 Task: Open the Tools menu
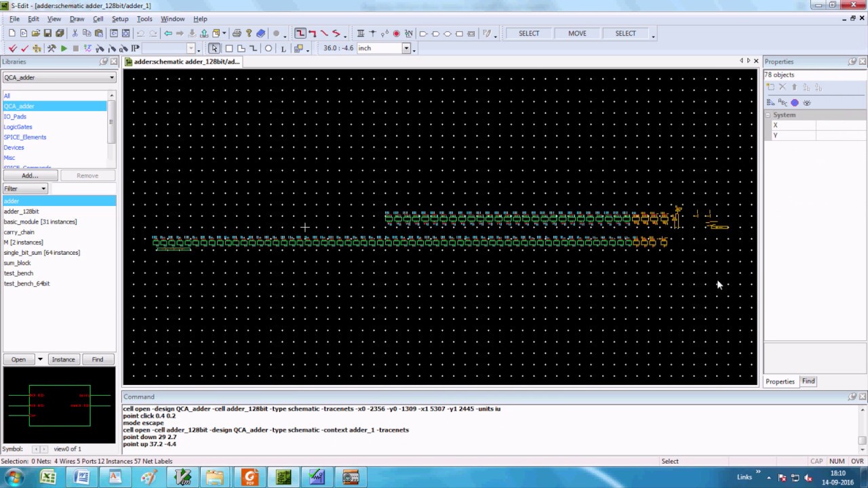[x=144, y=19]
